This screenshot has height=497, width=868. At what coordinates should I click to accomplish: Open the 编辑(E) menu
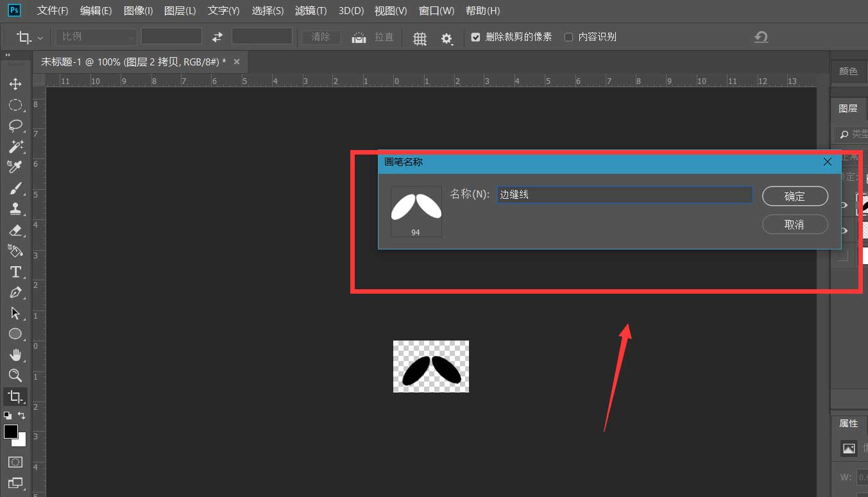coord(96,11)
